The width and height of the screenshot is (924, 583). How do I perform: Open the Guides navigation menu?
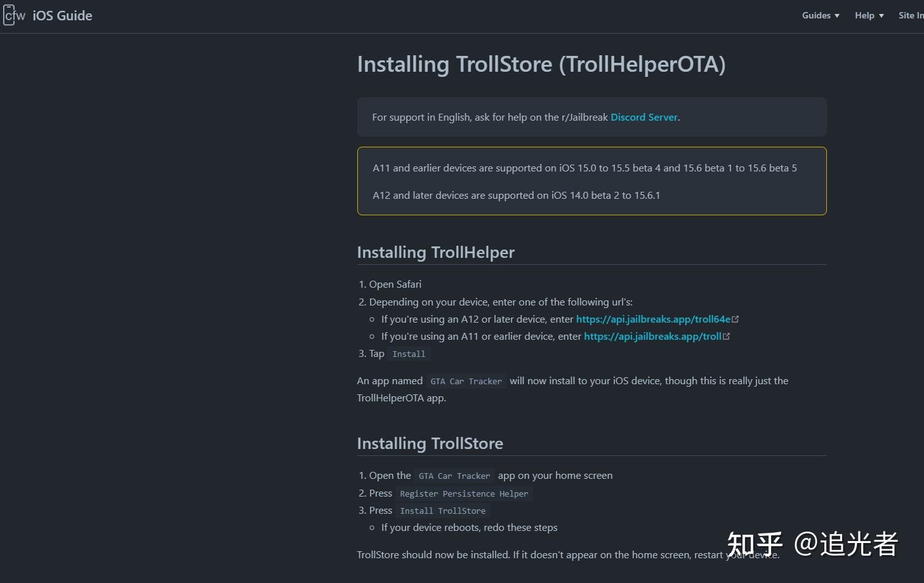(816, 15)
